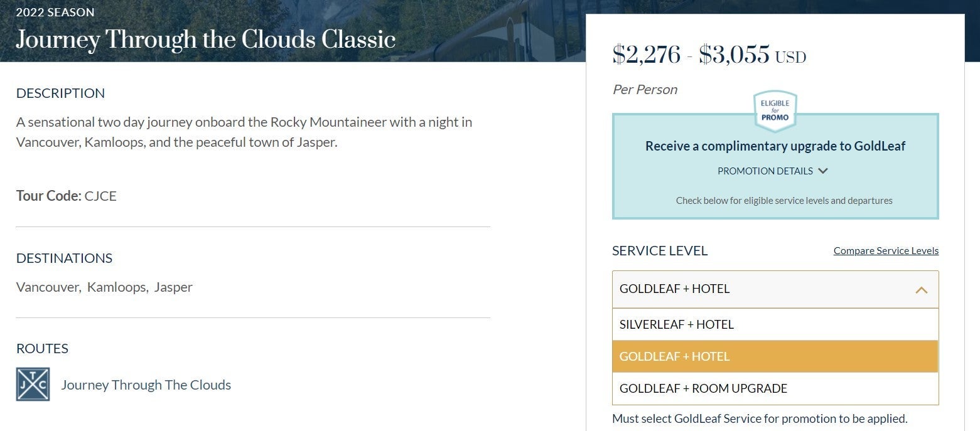This screenshot has height=431, width=980.
Task: Open Compare Service Levels link
Action: (886, 250)
